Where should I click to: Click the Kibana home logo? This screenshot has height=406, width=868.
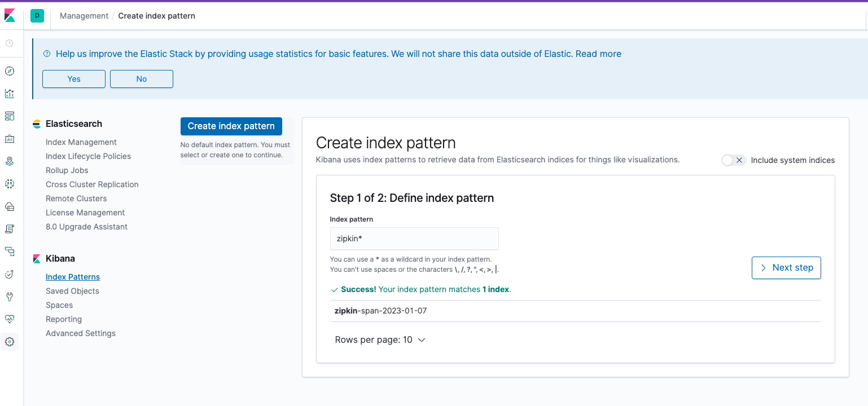pyautogui.click(x=11, y=15)
